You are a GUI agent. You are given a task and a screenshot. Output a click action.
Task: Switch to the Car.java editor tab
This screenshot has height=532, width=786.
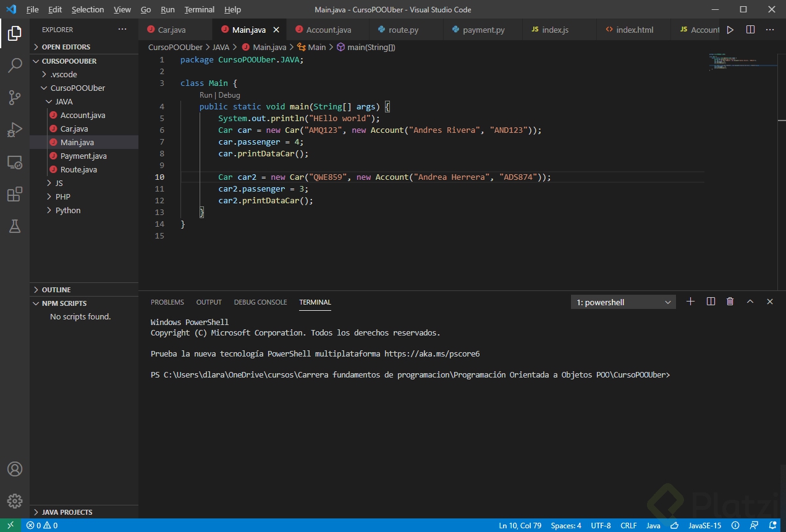tap(175, 30)
